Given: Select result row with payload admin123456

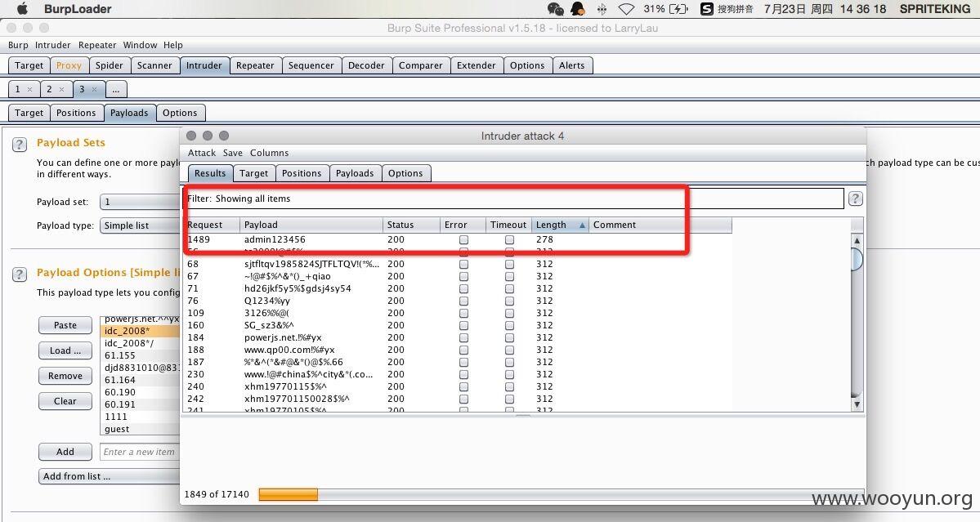Looking at the screenshot, I should click(x=457, y=240).
